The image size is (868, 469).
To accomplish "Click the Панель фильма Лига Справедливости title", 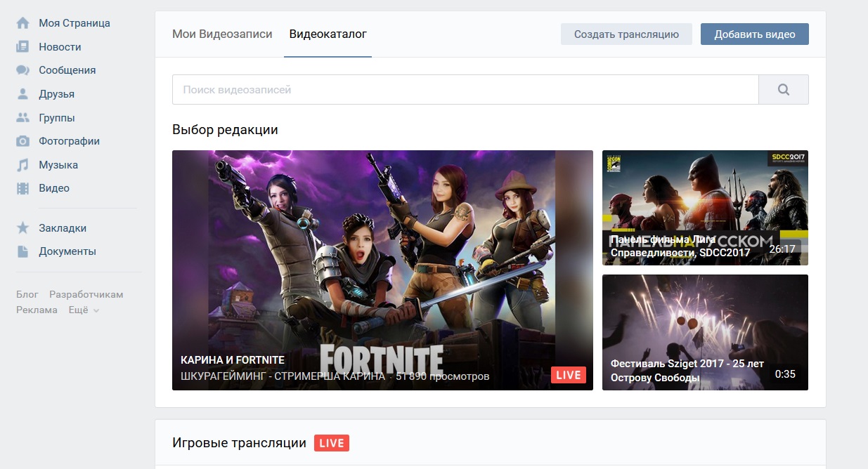I will 680,246.
